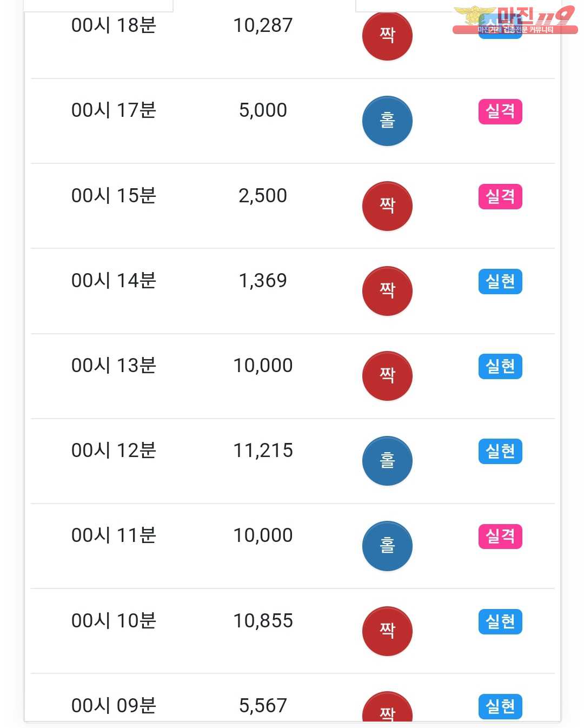Image resolution: width=584 pixels, height=728 pixels.
Task: Tap the 짝 circle in the 00시 14분 row
Action: pyautogui.click(x=387, y=291)
